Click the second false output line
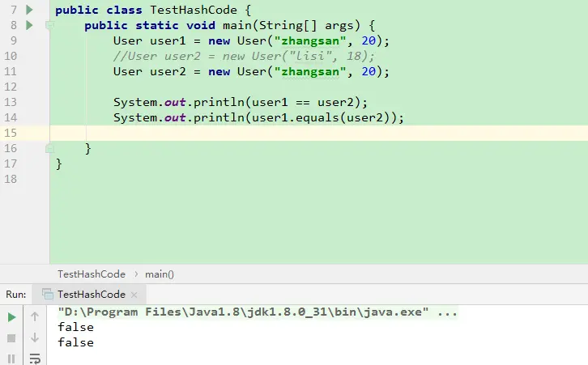Screen dimensions: 588x365 76,342
